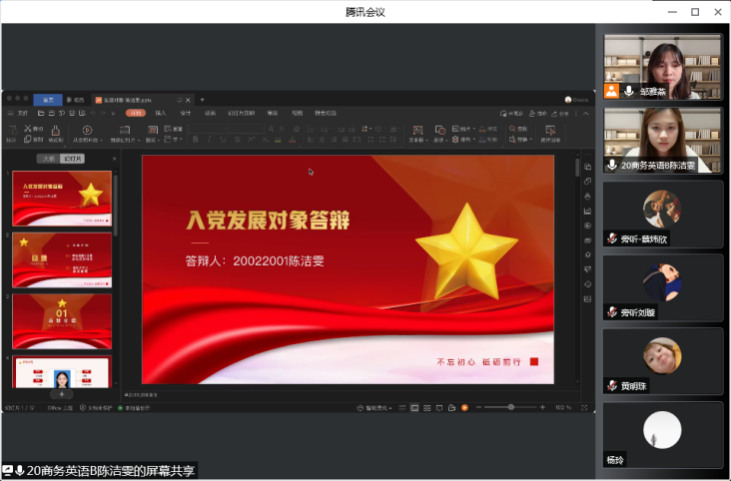Select the 大纲 outline tab in slide panel
The height and width of the screenshot is (481, 731).
(x=47, y=158)
